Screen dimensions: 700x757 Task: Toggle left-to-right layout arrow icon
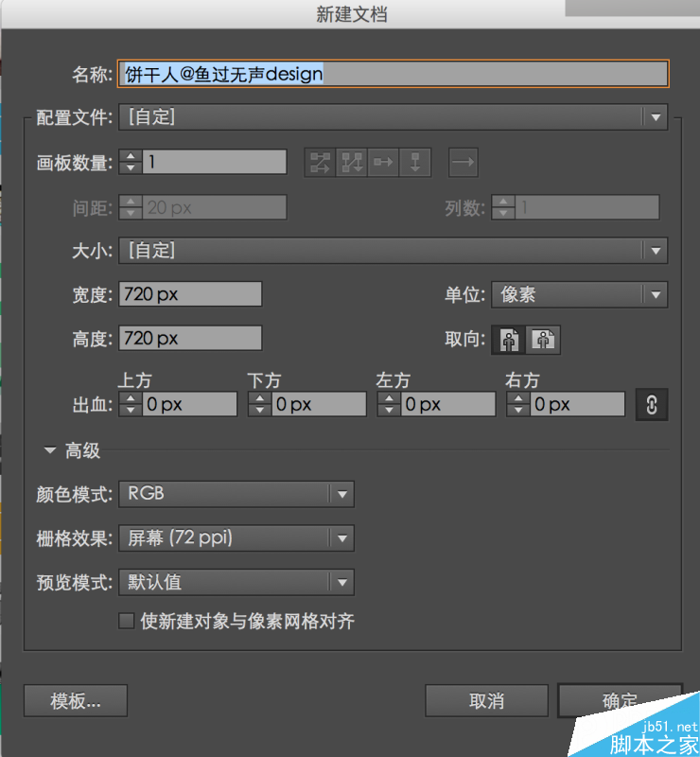(x=463, y=163)
